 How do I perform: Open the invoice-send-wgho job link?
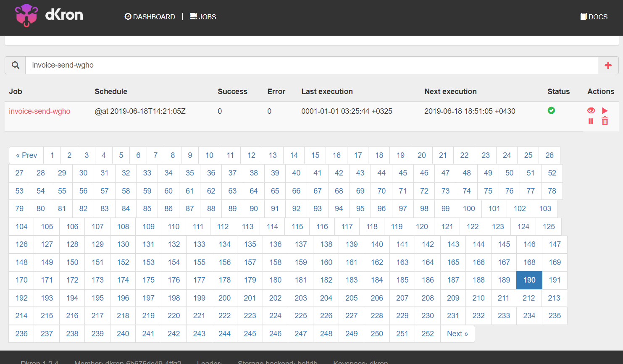pos(39,111)
